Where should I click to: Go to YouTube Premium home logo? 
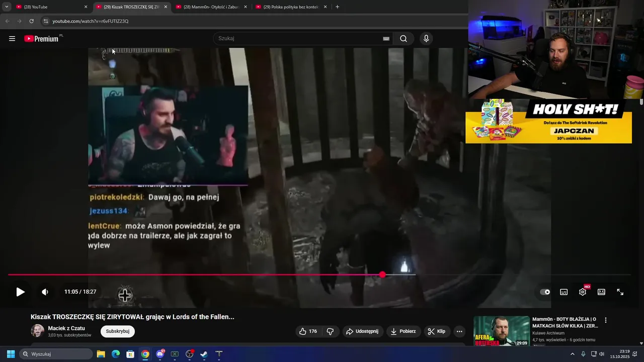click(42, 39)
